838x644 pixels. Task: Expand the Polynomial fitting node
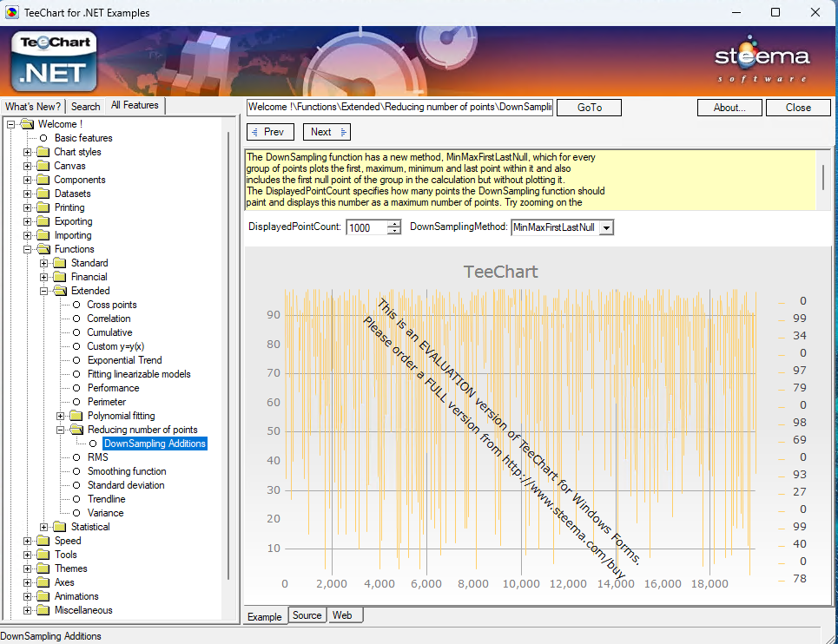(x=61, y=416)
